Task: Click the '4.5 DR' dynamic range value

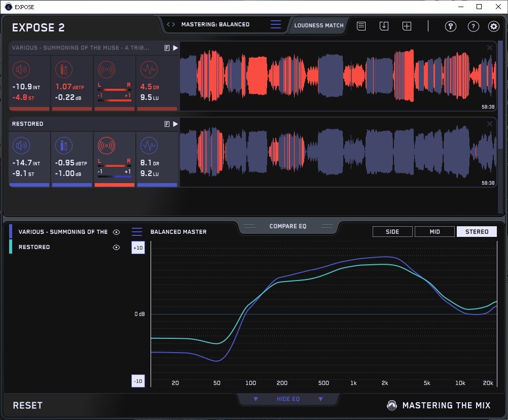Action: [x=150, y=87]
